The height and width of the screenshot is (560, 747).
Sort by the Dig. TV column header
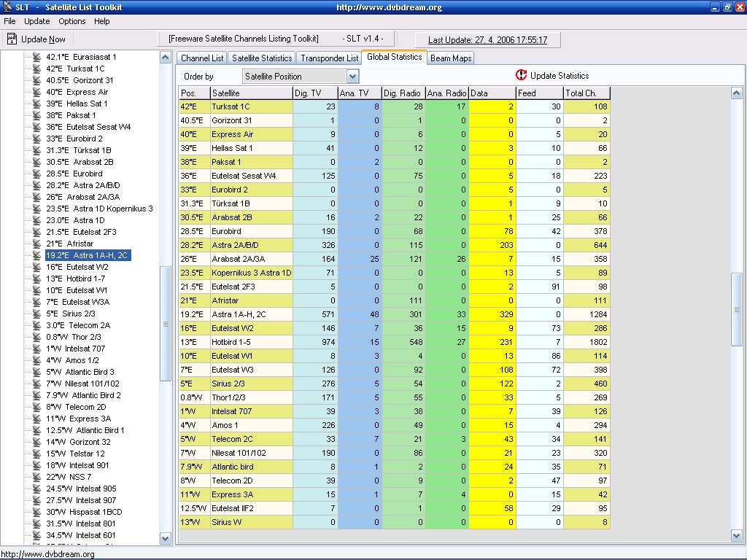click(315, 93)
